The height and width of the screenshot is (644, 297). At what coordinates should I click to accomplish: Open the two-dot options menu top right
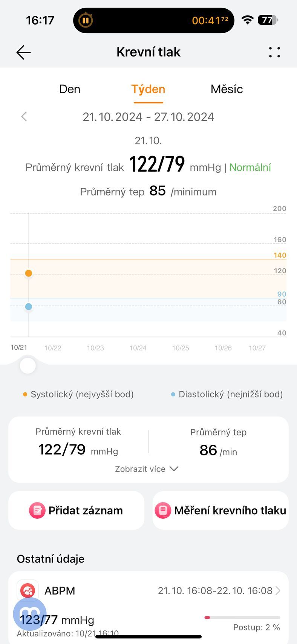pyautogui.click(x=274, y=52)
